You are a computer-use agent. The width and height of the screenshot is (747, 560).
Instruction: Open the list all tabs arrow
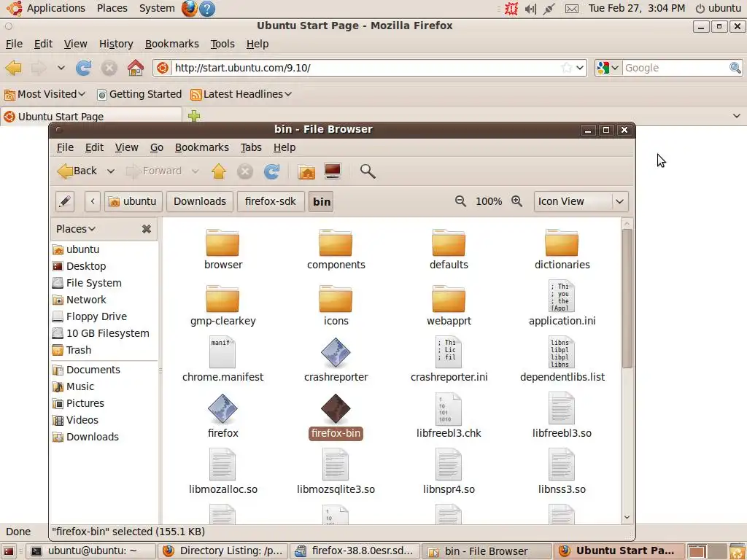[737, 116]
